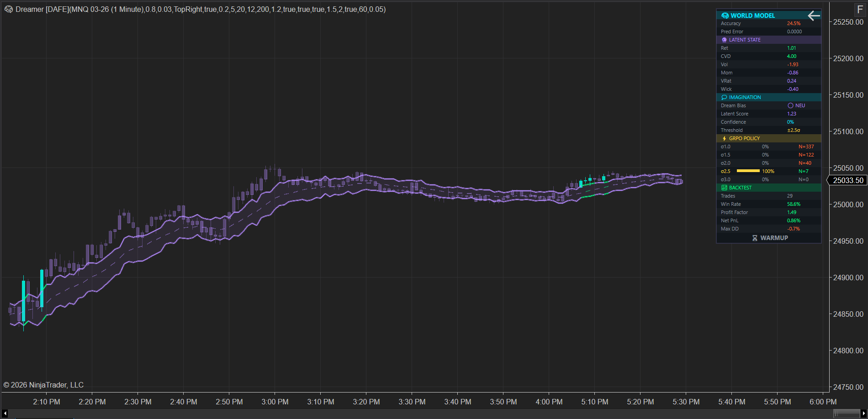This screenshot has height=419, width=868.
Task: Click the Threshold value ±2.5σ
Action: (x=794, y=130)
